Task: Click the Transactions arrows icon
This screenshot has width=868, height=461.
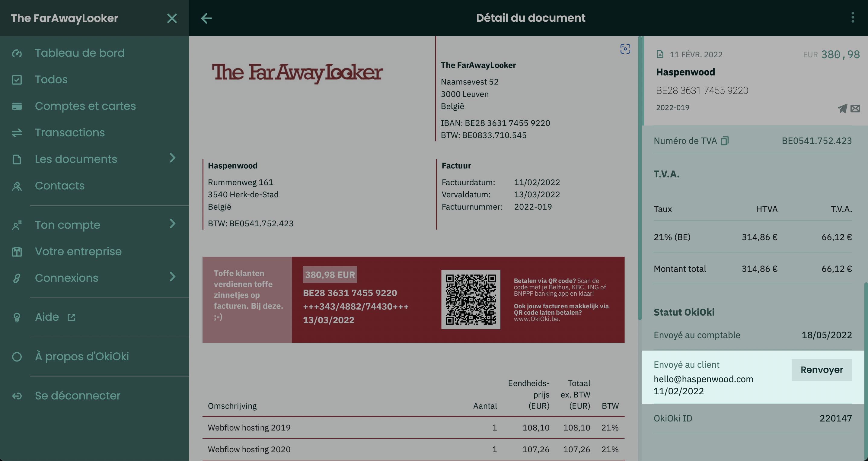Action: [17, 133]
